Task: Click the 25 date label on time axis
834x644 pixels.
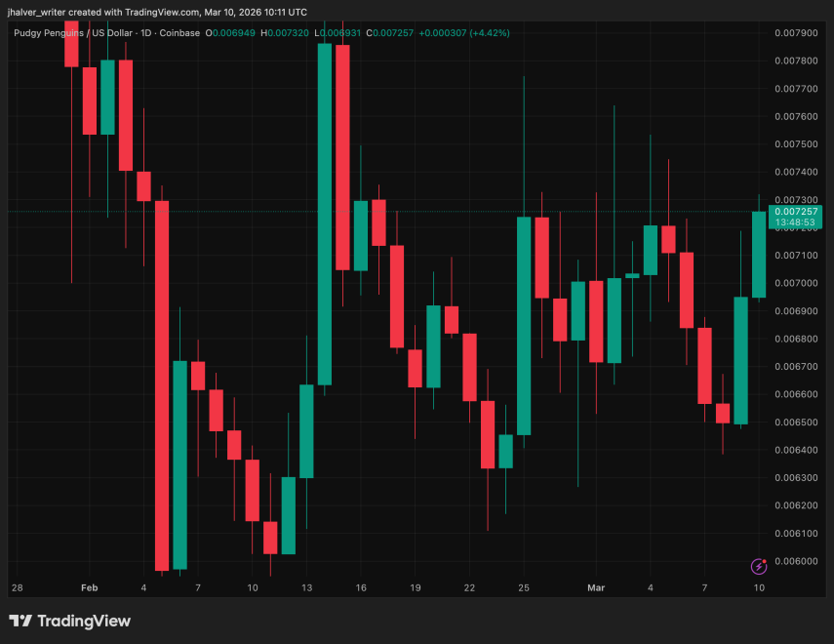Action: (524, 588)
